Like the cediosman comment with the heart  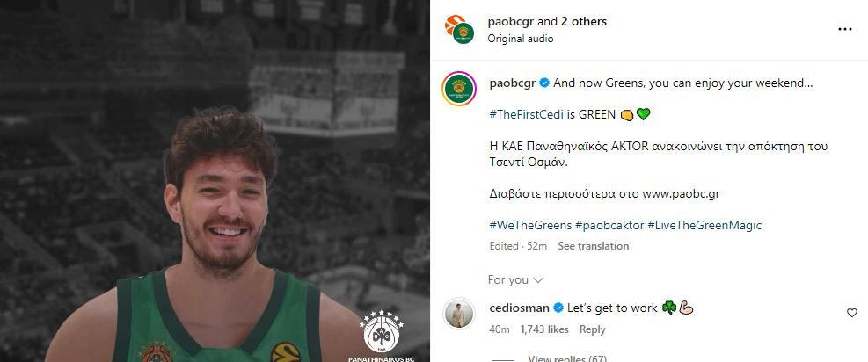(x=851, y=313)
